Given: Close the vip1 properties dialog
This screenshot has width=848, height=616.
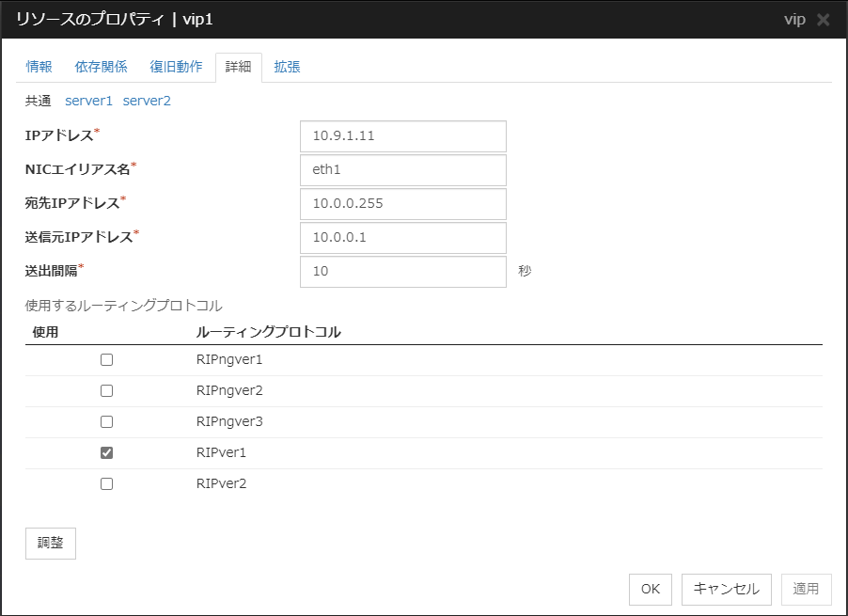Looking at the screenshot, I should coord(824,19).
